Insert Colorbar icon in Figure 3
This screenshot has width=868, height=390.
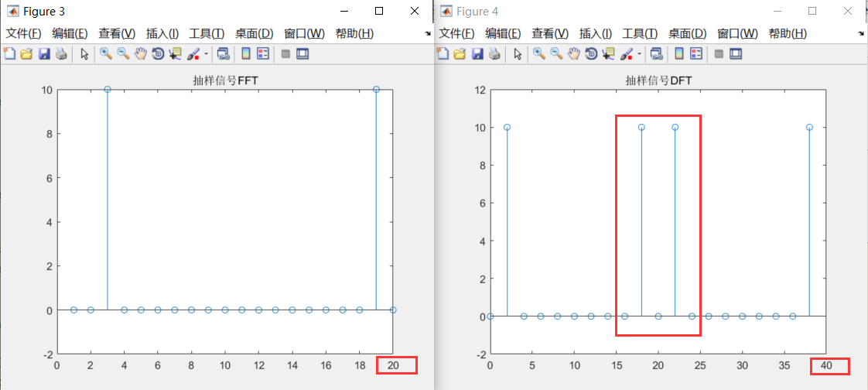tap(246, 53)
